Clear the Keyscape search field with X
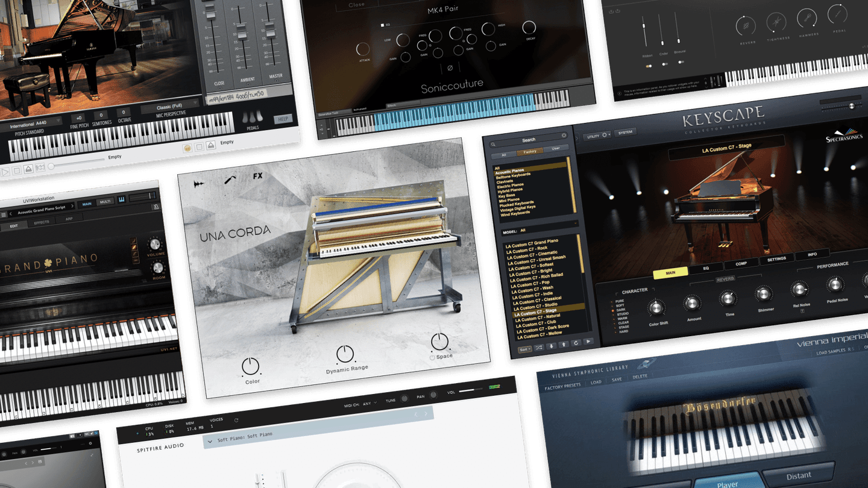This screenshot has height=488, width=868. [564, 136]
